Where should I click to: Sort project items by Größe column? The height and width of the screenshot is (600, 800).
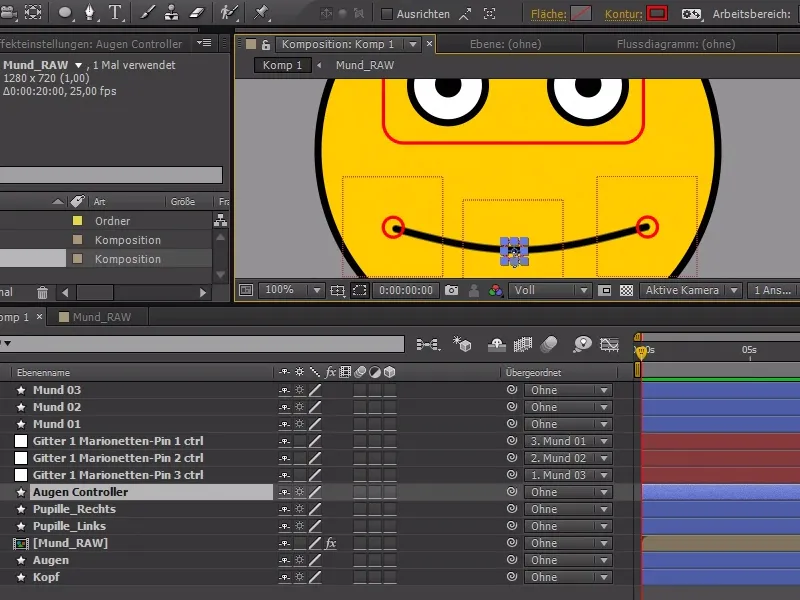183,202
